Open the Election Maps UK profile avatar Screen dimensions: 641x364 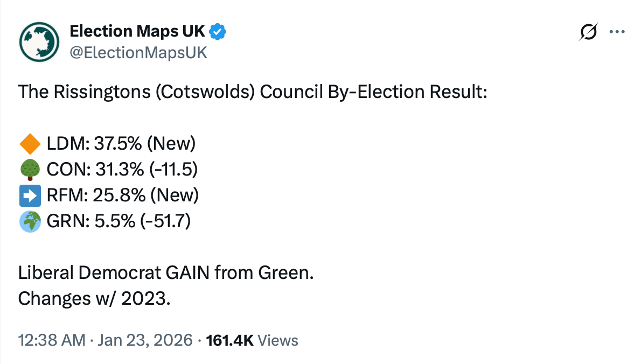(x=39, y=43)
